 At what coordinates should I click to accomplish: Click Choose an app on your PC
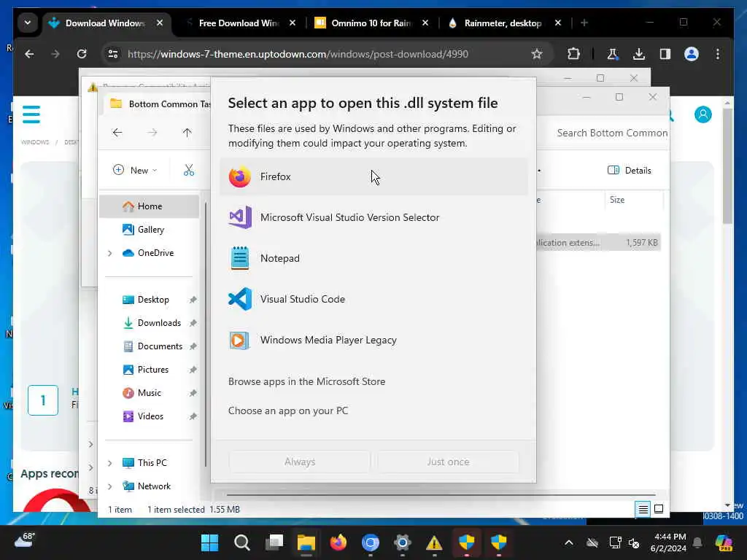click(288, 411)
